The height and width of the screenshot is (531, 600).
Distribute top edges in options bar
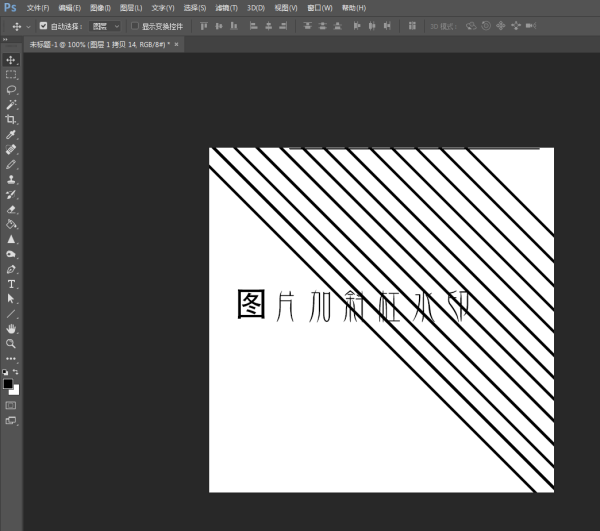pos(307,26)
